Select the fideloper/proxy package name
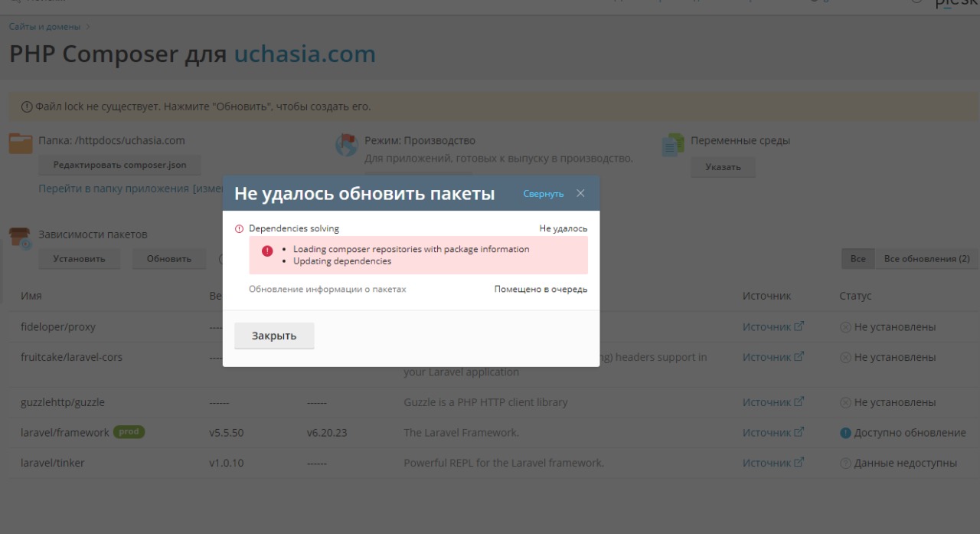Screen dimensions: 980x534 58,327
